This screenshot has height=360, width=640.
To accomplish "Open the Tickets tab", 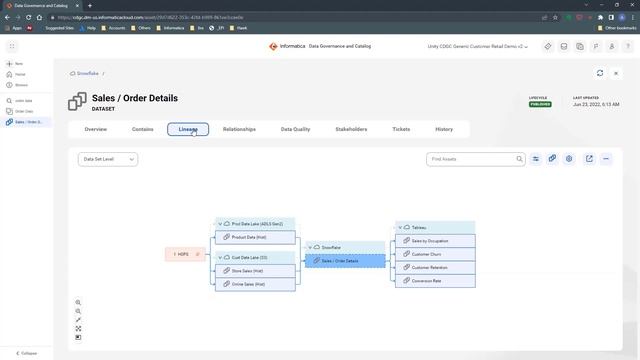I will pyautogui.click(x=401, y=129).
